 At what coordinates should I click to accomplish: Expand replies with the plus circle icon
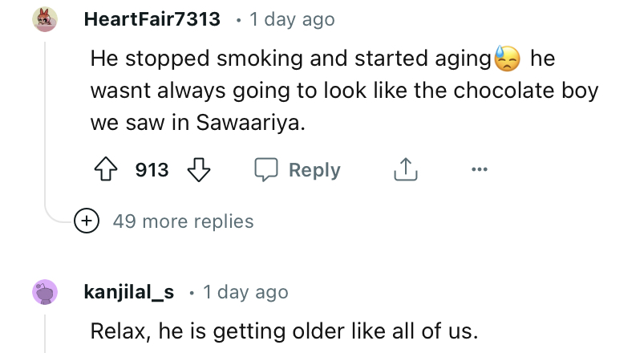click(85, 221)
